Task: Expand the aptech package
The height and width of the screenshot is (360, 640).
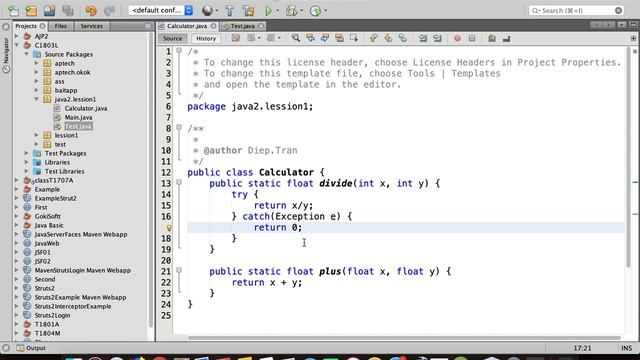Action: (x=36, y=63)
